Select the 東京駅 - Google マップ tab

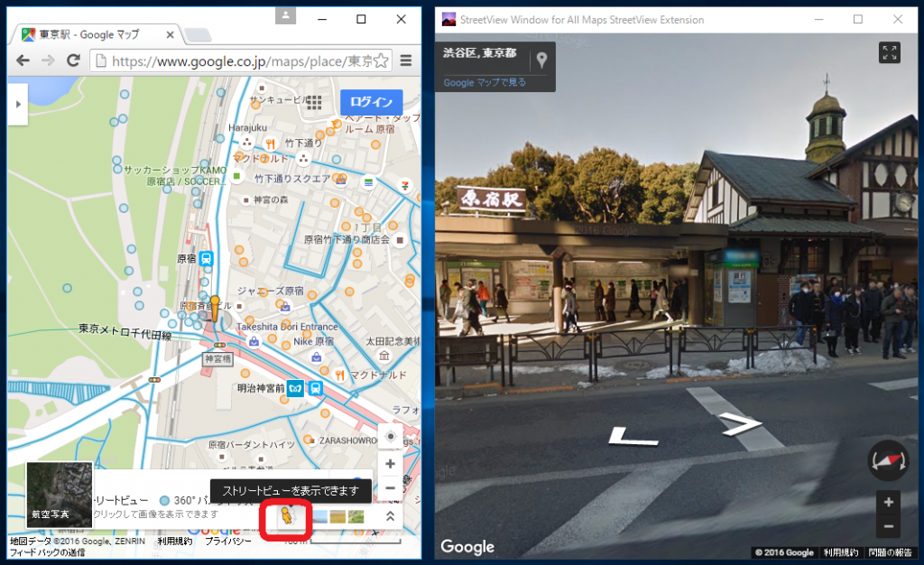tap(94, 35)
